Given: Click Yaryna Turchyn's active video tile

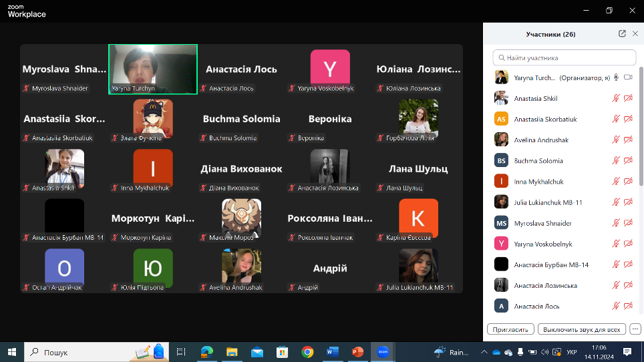Looking at the screenshot, I should (x=153, y=69).
